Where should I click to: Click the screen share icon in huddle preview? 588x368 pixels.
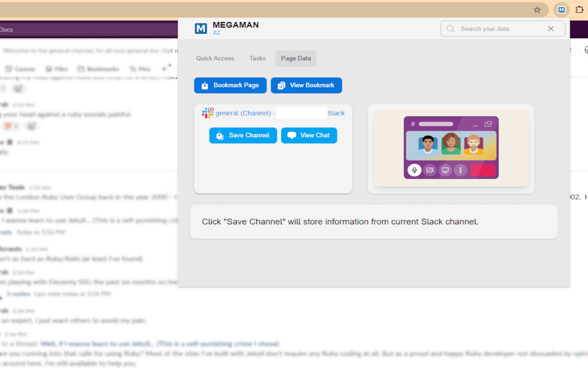[x=445, y=170]
